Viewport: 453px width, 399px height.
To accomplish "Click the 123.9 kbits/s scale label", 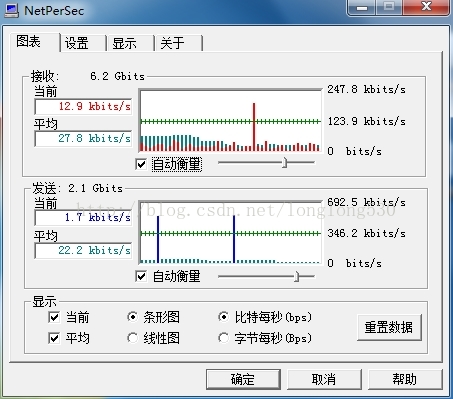I will (366, 121).
